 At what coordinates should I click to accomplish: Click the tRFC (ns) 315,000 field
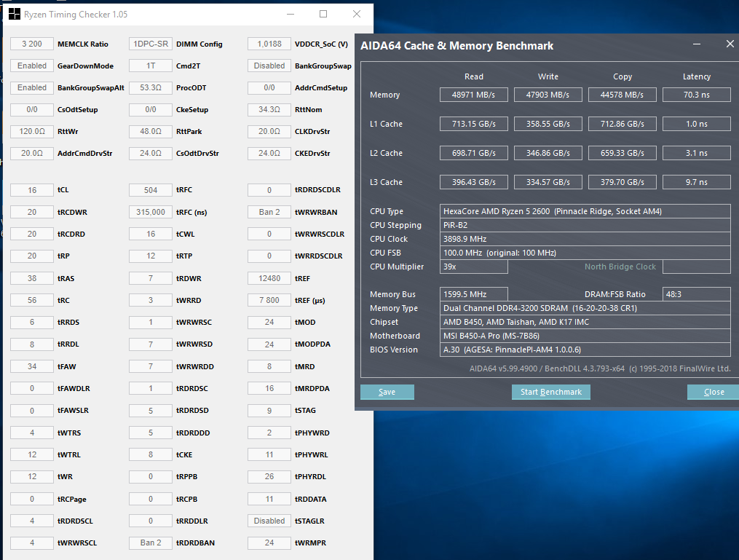click(151, 212)
